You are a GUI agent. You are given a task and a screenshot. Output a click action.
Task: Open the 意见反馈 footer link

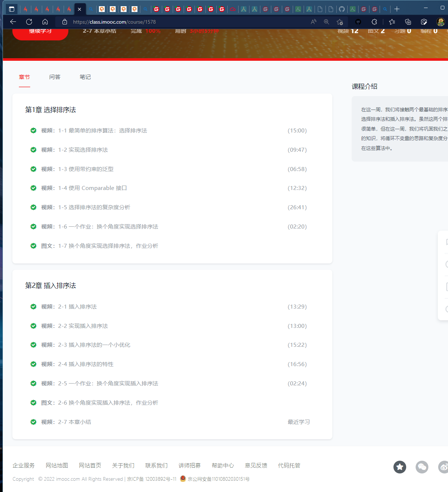coord(256,465)
